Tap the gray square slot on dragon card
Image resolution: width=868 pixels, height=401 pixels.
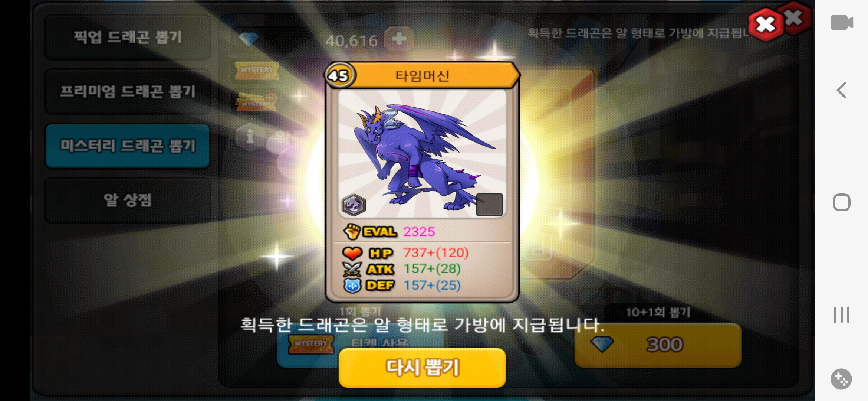[x=490, y=205]
